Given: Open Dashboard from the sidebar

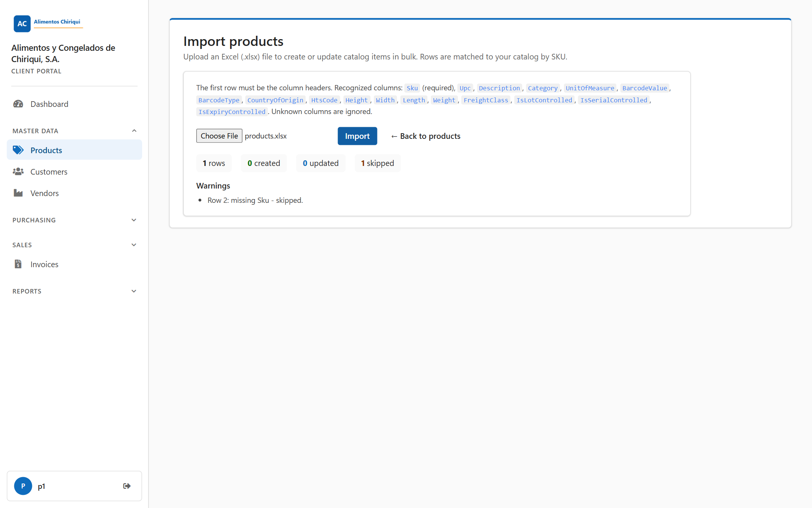Looking at the screenshot, I should pos(74,104).
